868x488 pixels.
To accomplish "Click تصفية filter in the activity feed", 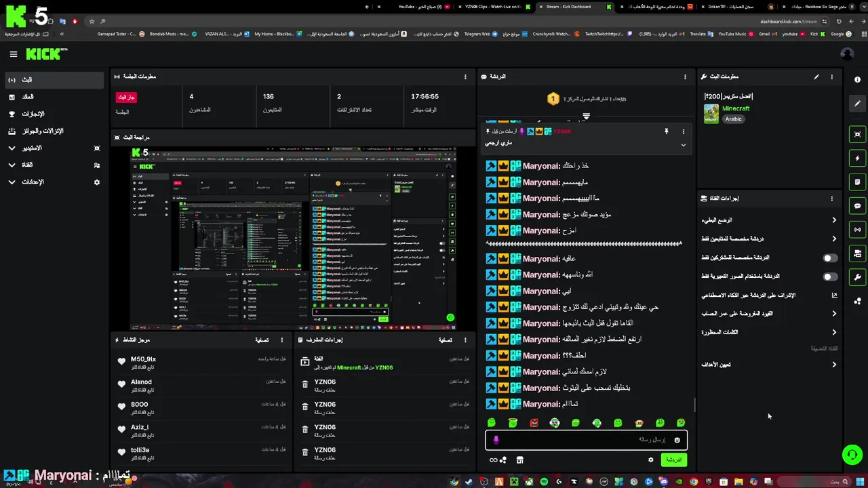I will [262, 340].
